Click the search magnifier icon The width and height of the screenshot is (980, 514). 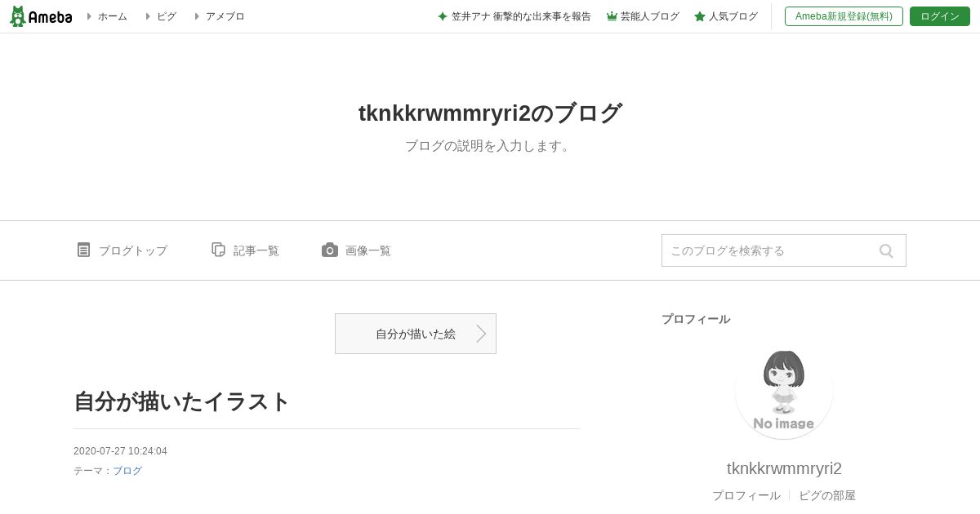tap(886, 250)
